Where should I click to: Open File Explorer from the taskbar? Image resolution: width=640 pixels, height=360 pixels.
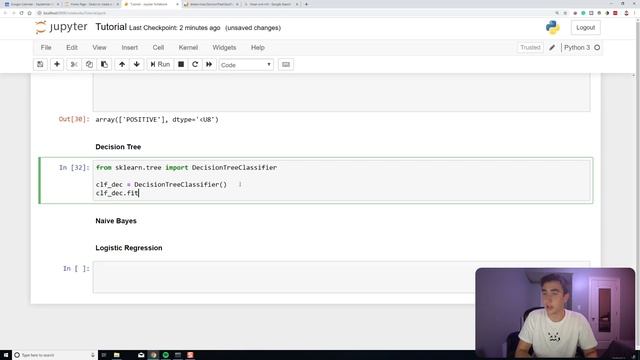pos(116,355)
